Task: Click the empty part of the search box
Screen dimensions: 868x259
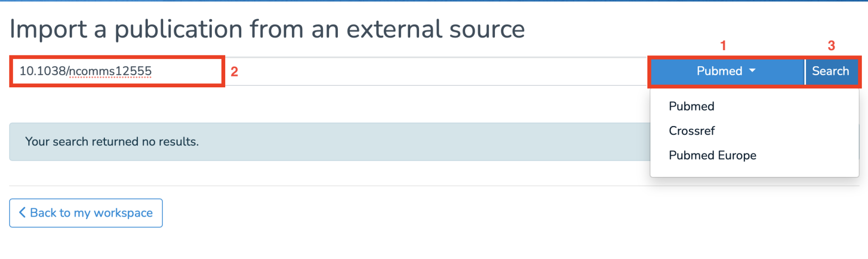Action: click(434, 71)
